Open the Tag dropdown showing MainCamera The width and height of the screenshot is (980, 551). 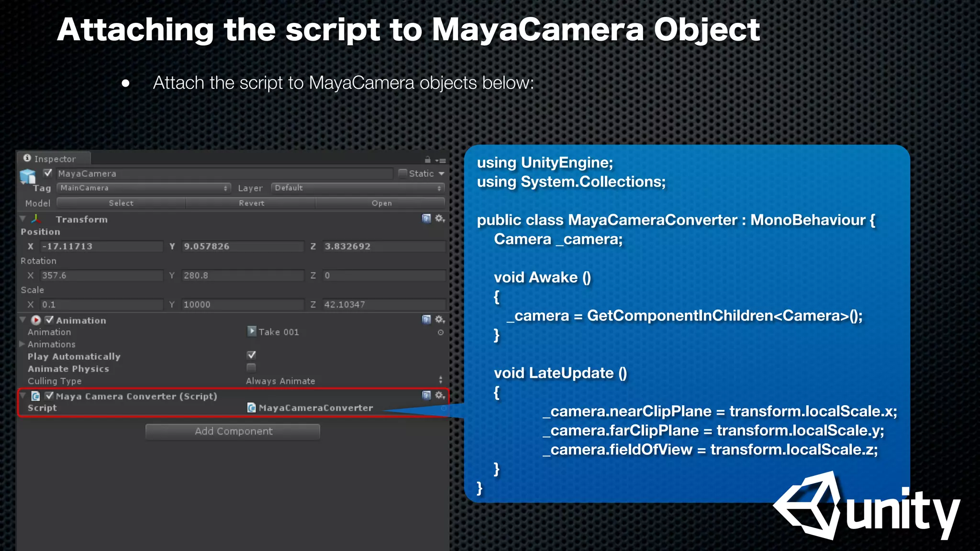144,188
